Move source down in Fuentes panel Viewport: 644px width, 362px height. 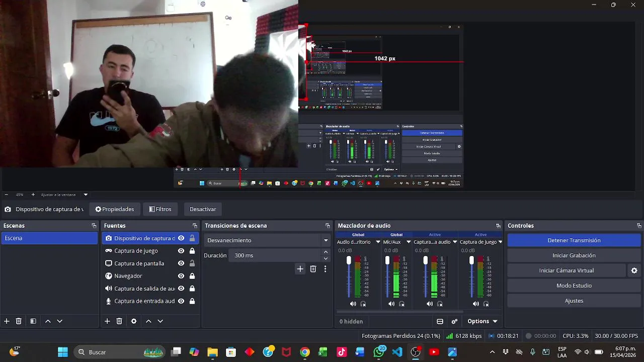coord(160,321)
